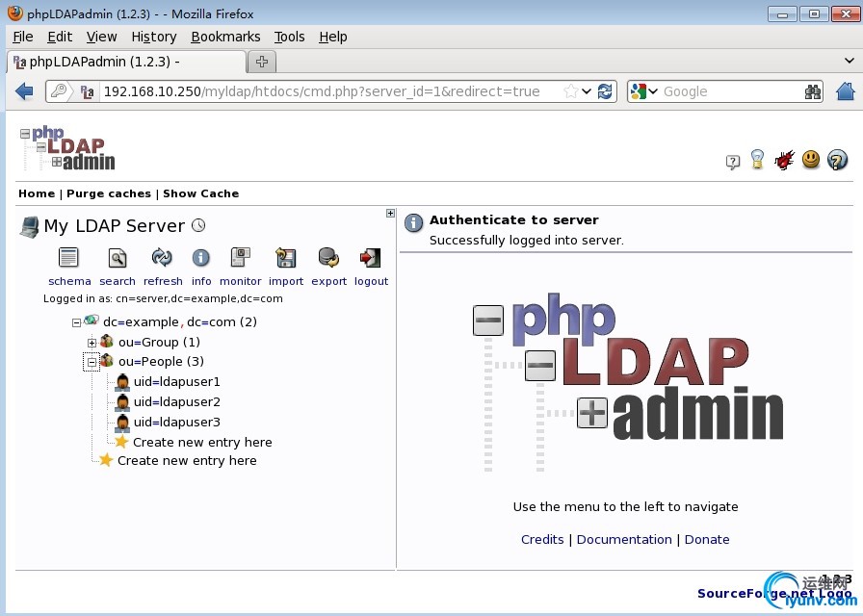Show server info icon

(x=201, y=257)
